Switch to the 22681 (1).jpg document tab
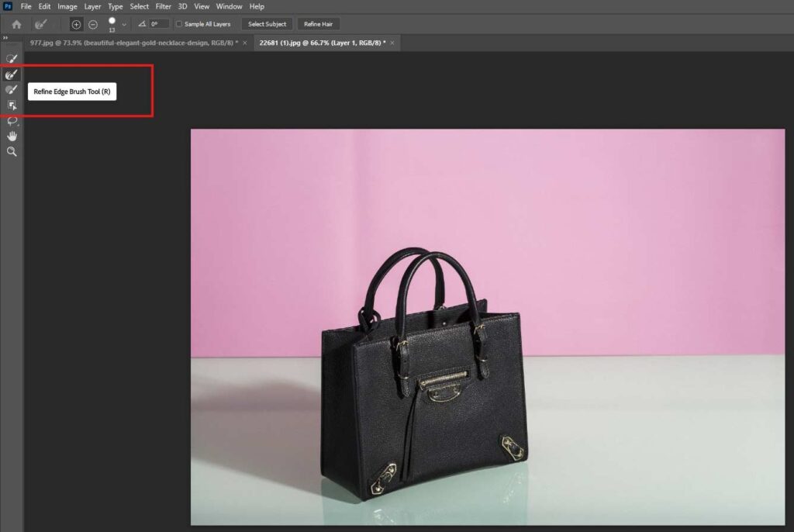Viewport: 794px width, 532px height. [322, 43]
